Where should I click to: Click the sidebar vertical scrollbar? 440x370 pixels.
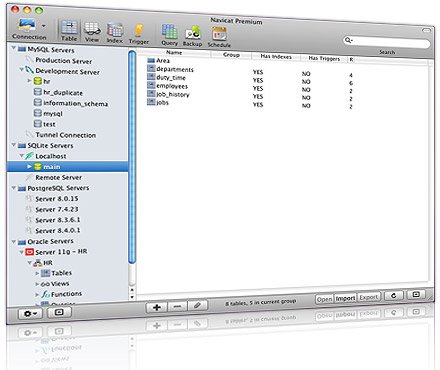(x=132, y=157)
